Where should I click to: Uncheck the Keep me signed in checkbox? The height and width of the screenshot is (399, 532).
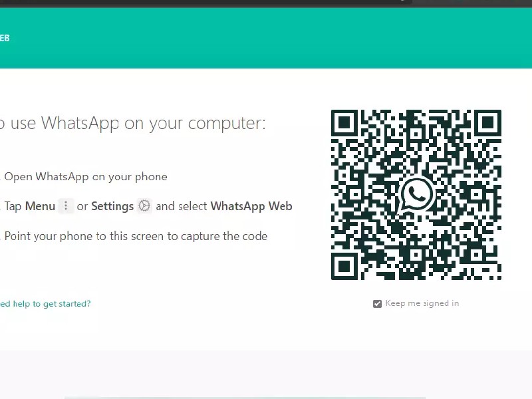[x=378, y=304]
